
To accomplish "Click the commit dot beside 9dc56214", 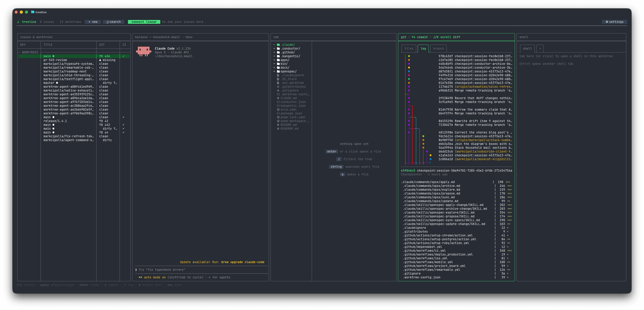I will 423,136.
